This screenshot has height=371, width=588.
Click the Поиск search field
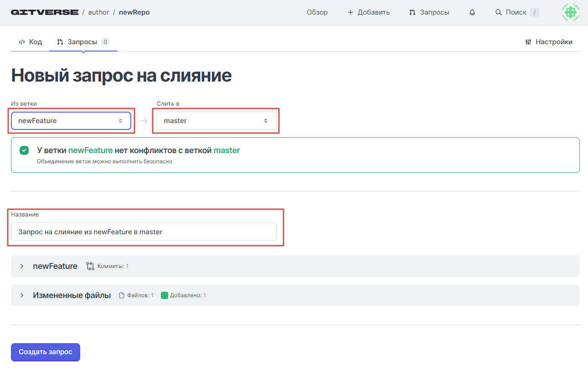(517, 12)
